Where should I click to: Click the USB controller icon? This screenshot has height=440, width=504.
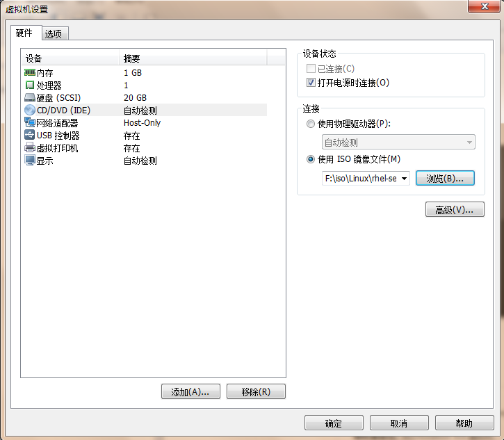pyautogui.click(x=30, y=135)
